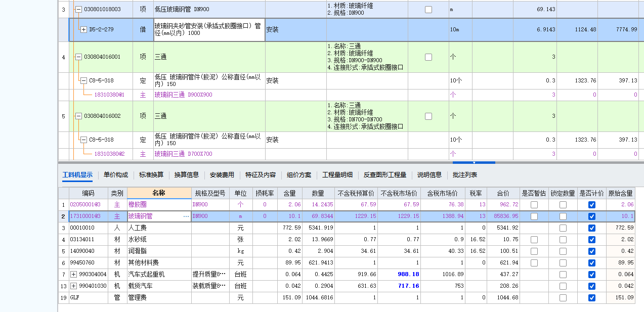Collapse the first C8-5-318 定额 row
Screen dimensions: 644x312
(x=83, y=80)
